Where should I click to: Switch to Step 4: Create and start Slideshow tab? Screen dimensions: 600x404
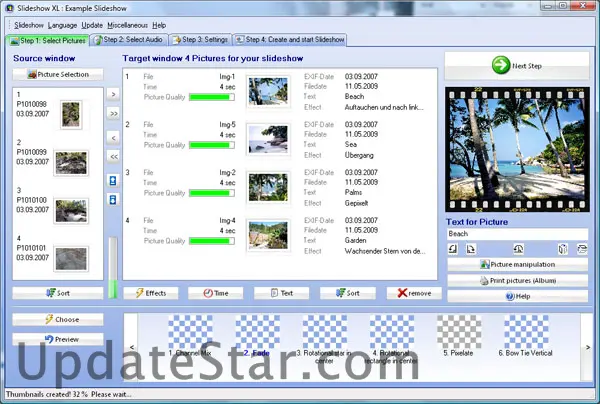pos(290,40)
